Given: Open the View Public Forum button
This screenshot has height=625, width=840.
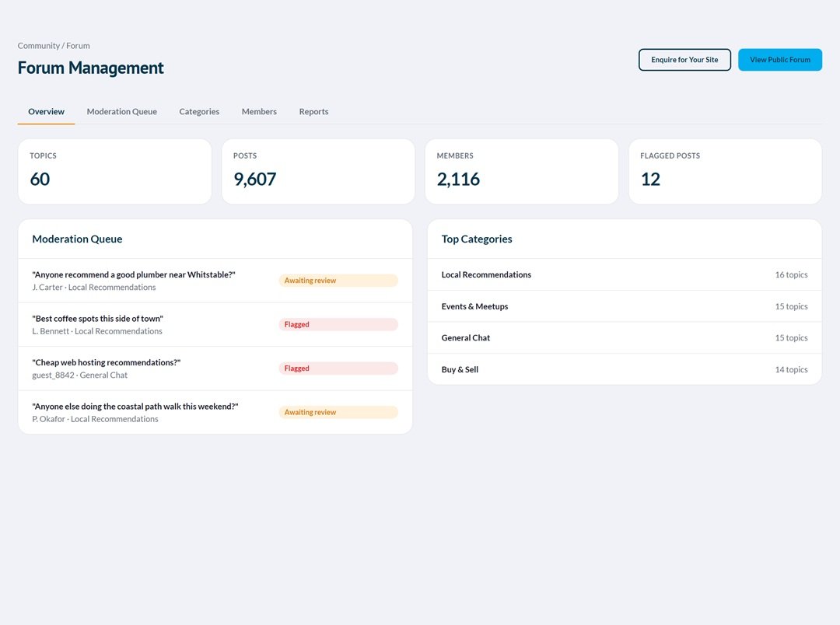Looking at the screenshot, I should click(x=779, y=60).
